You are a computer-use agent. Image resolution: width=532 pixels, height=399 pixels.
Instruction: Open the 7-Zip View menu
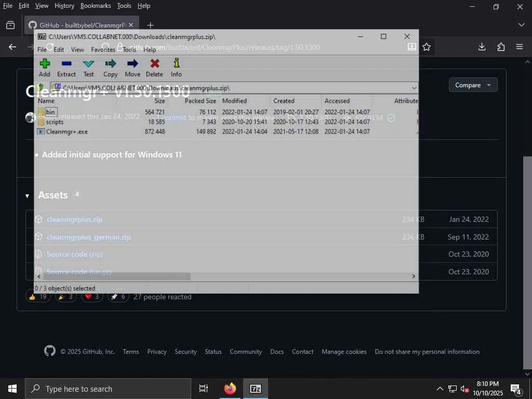77,49
